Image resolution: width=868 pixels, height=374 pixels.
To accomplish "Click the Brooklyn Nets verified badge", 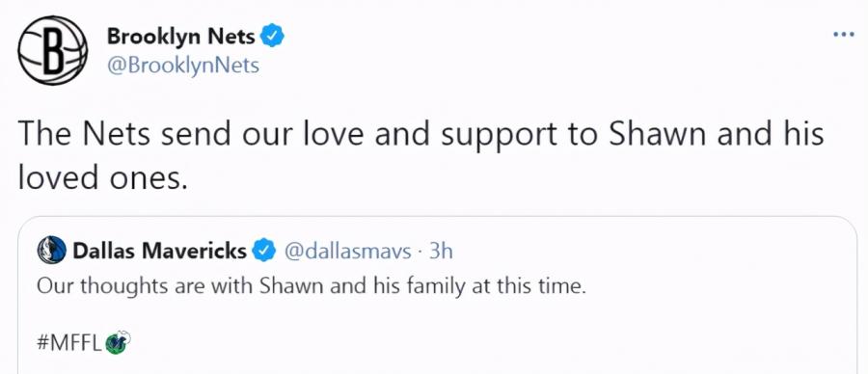I will tap(272, 37).
